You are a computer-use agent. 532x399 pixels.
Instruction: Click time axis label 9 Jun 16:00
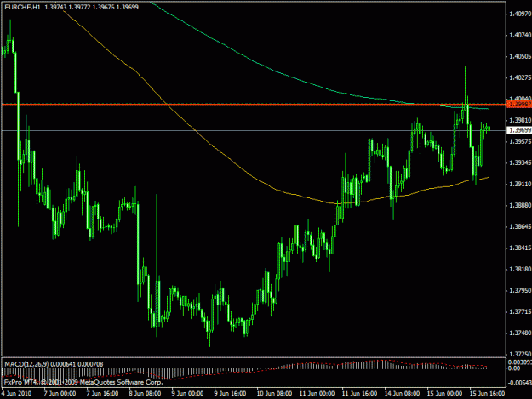click(230, 394)
